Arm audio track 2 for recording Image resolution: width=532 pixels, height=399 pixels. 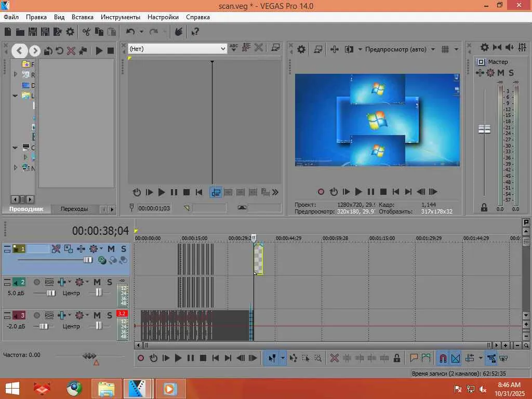pyautogui.click(x=37, y=282)
